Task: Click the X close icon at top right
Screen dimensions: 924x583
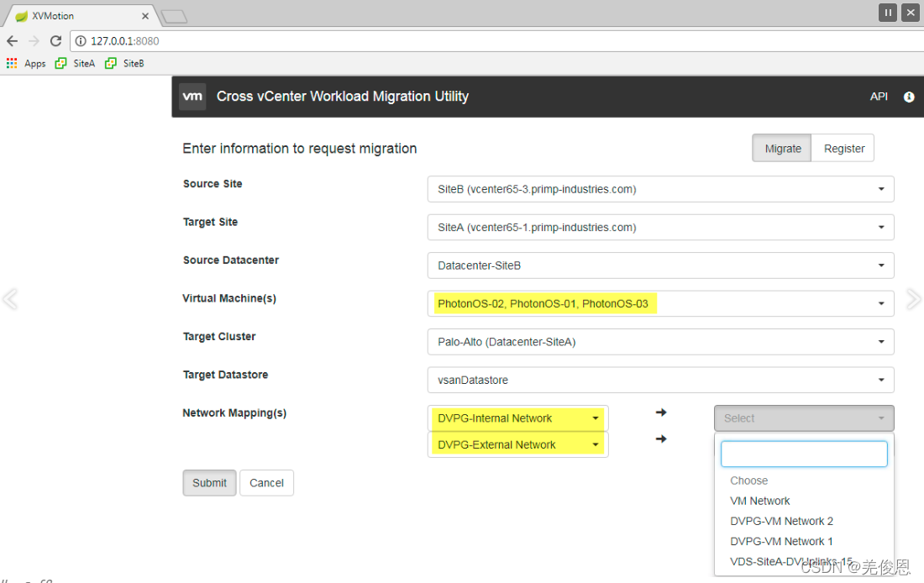Action: [911, 13]
